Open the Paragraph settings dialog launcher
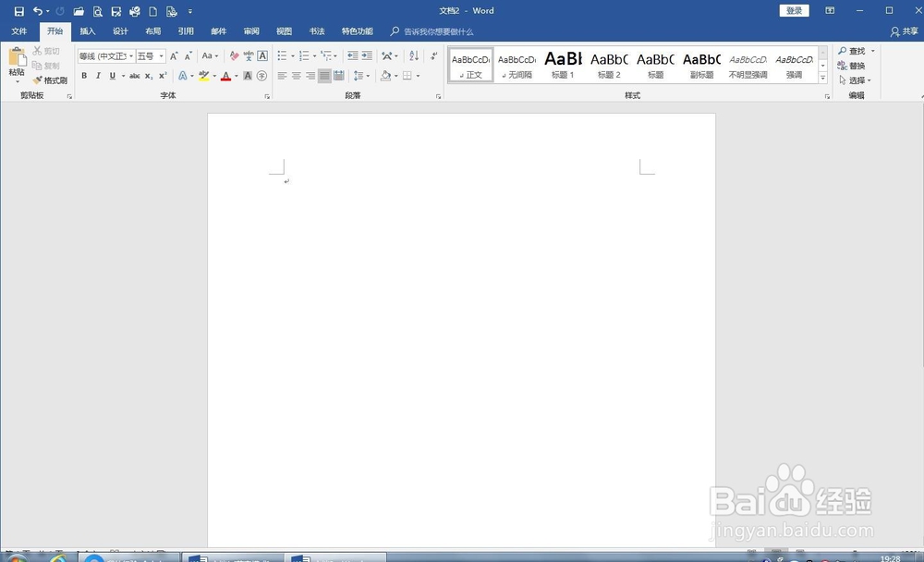The image size is (924, 562). pos(438,96)
